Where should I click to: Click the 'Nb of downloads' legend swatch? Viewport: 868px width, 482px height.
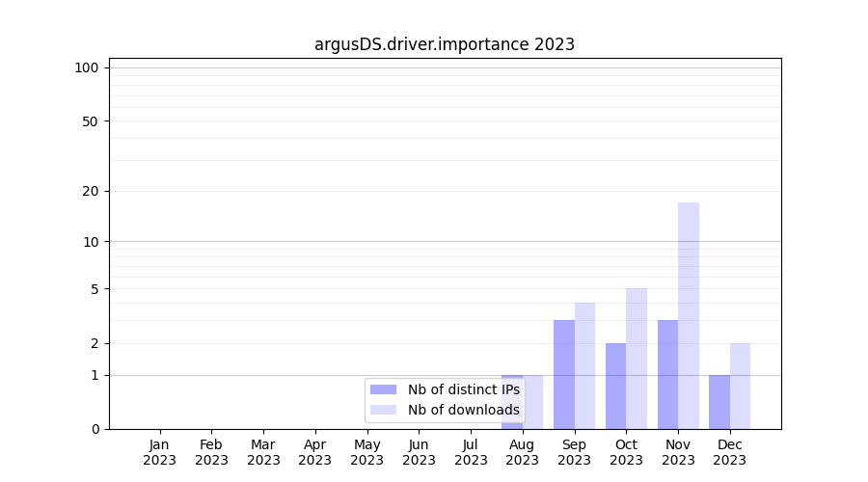[383, 410]
